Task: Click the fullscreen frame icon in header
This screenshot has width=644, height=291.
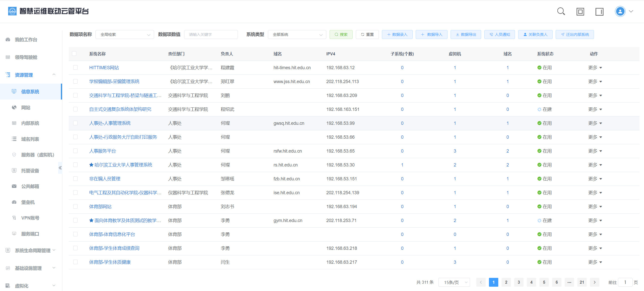Action: pos(580,12)
